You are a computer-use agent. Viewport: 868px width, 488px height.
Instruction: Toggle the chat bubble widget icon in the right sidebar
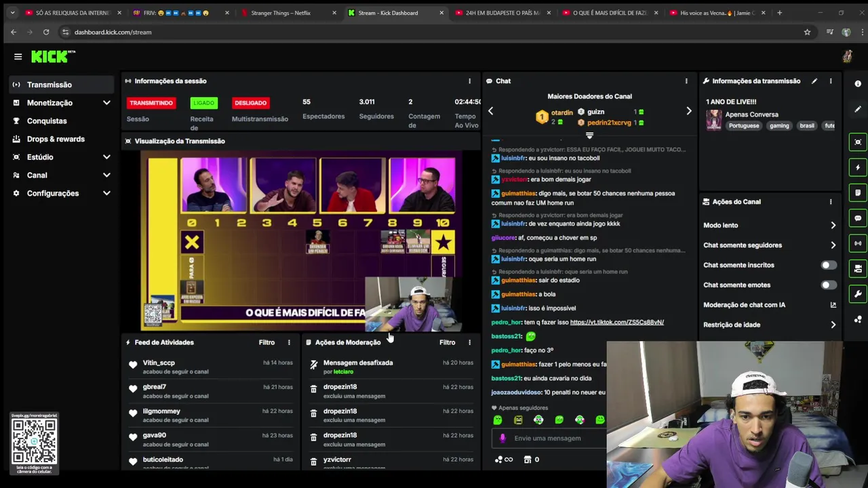(x=858, y=218)
